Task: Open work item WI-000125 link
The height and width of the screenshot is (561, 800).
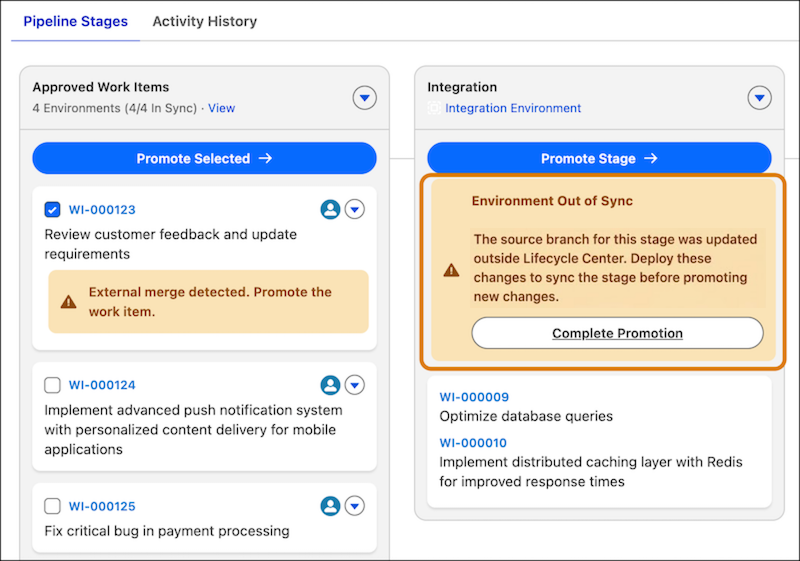Action: [x=102, y=506]
